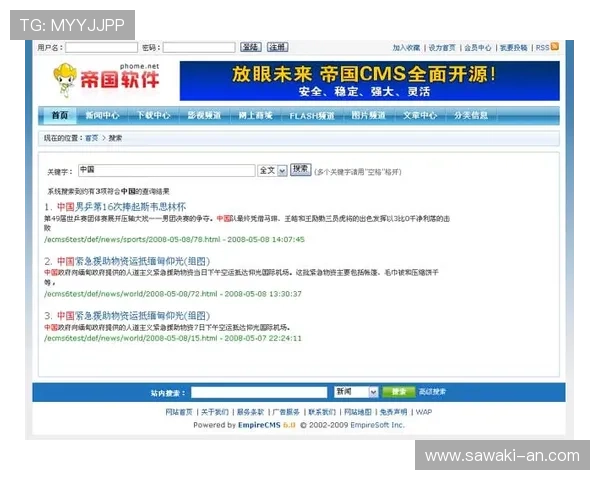
Task: Expand the 新闻 category dropdown
Action: click(x=356, y=392)
